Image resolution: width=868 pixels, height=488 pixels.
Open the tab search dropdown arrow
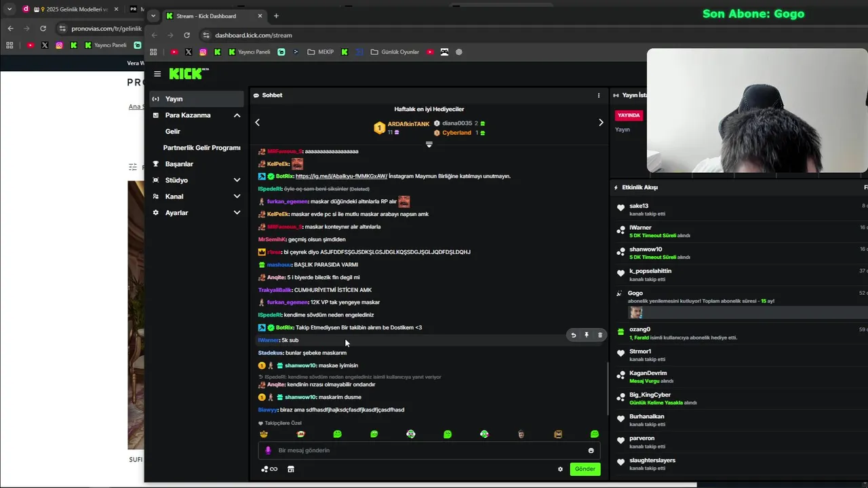[153, 16]
